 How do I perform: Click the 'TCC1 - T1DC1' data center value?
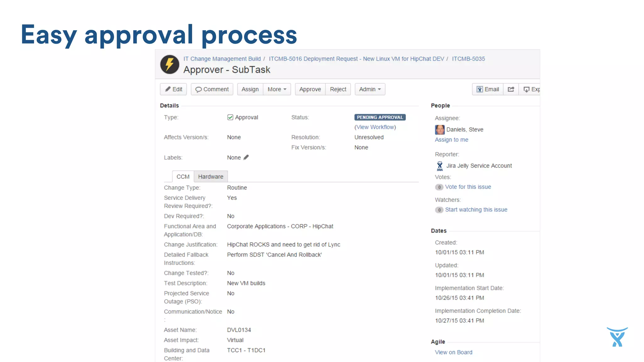246,350
